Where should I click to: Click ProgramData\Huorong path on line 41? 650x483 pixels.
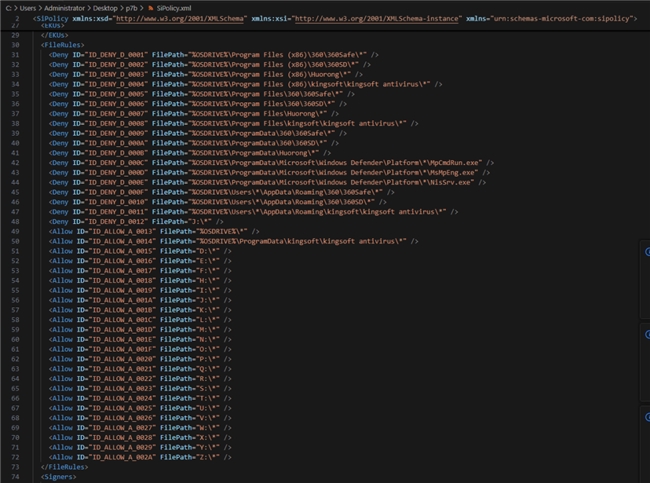click(254, 153)
